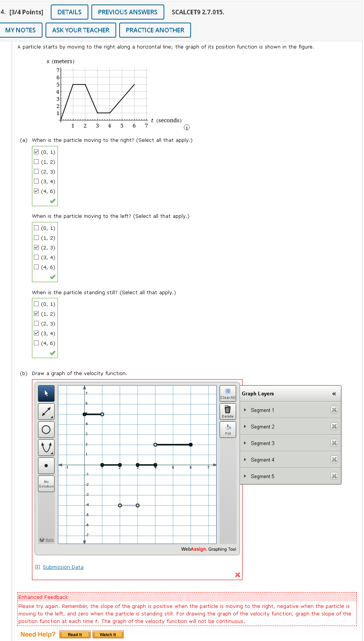The height and width of the screenshot is (641, 364).
Task: Remove Segment 3 with its X button
Action: pos(334,443)
